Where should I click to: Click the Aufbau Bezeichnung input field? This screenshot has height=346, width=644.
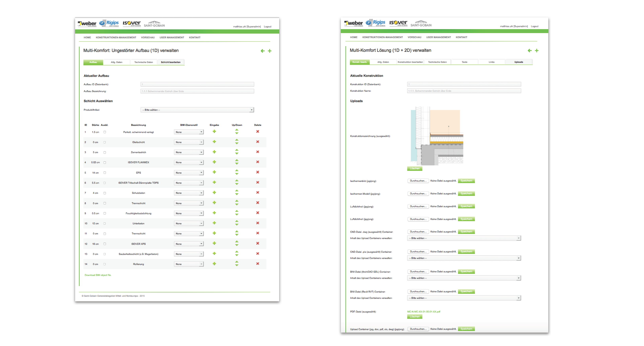[197, 91]
